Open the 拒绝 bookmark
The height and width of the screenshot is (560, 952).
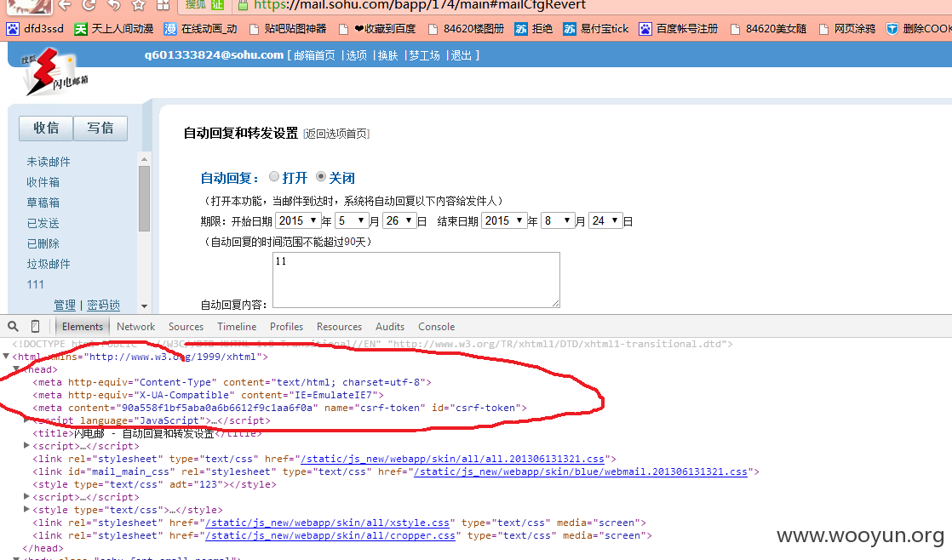tap(534, 29)
